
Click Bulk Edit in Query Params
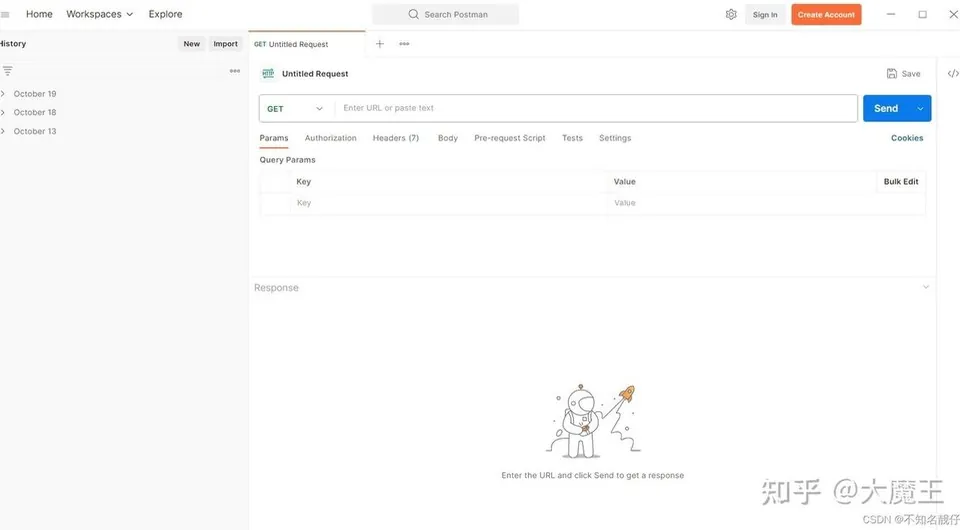(x=901, y=182)
